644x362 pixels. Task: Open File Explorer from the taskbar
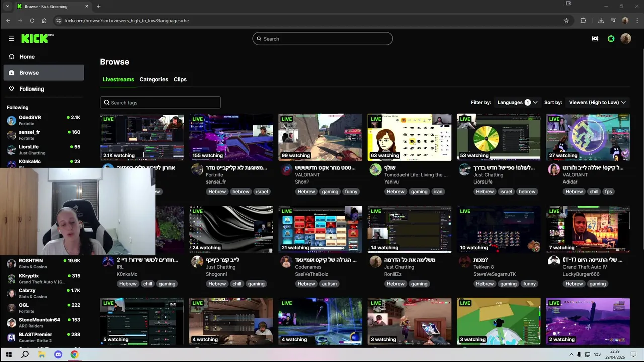41,355
